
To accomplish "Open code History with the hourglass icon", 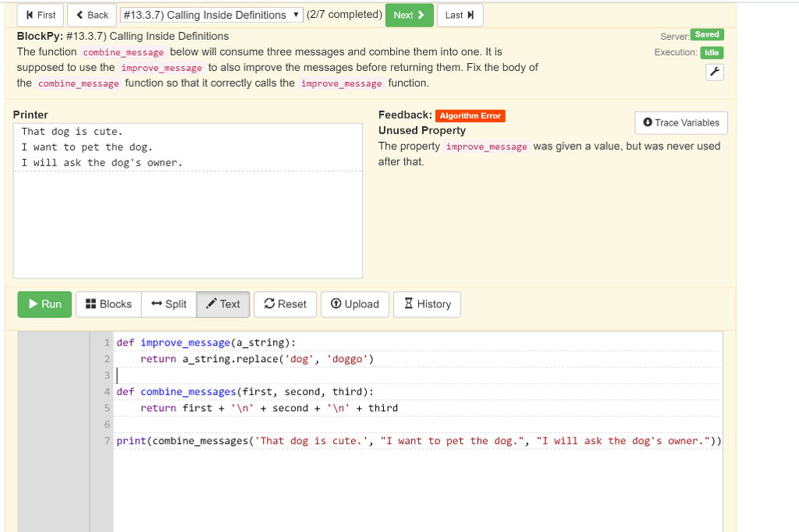I will click(x=427, y=304).
